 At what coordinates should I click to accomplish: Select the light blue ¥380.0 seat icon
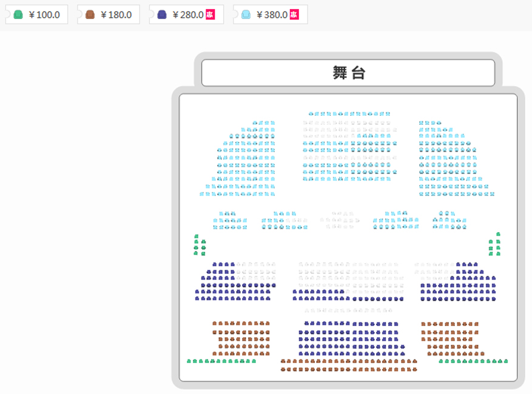click(246, 15)
